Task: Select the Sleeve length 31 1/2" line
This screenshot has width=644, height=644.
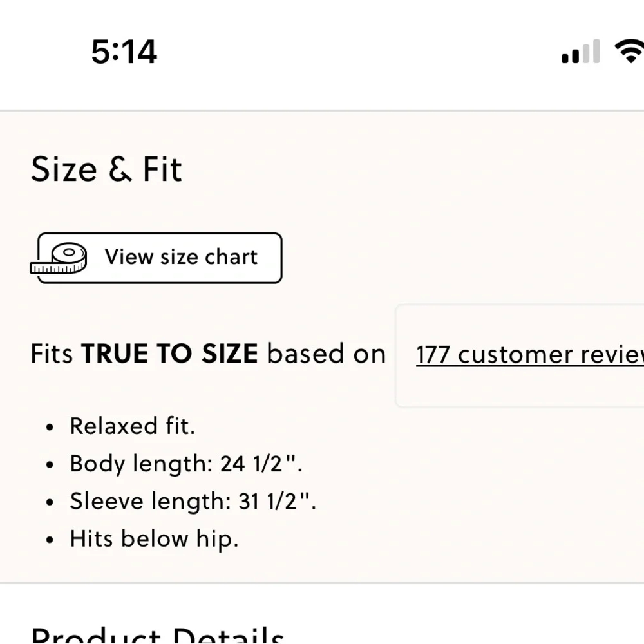Action: tap(193, 502)
